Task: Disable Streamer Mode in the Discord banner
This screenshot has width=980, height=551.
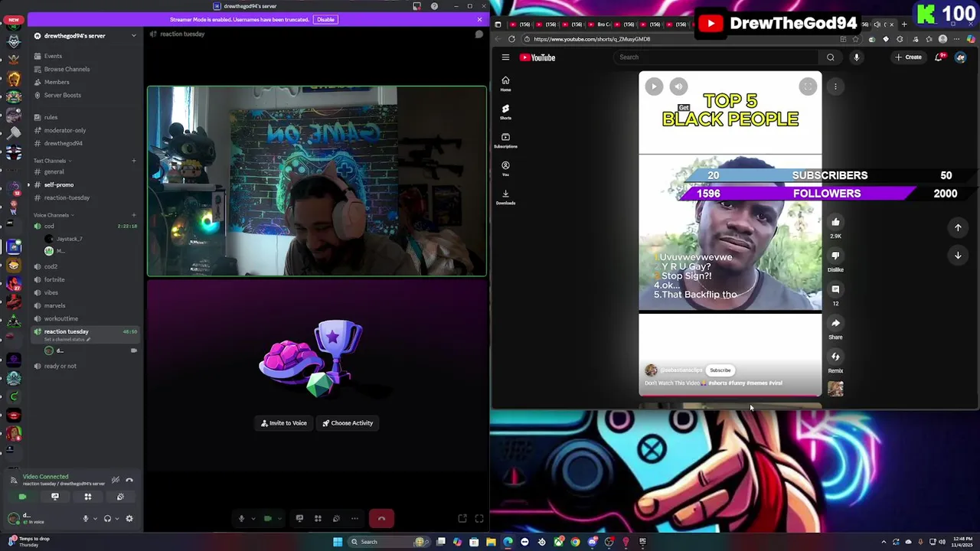Action: 325,19
